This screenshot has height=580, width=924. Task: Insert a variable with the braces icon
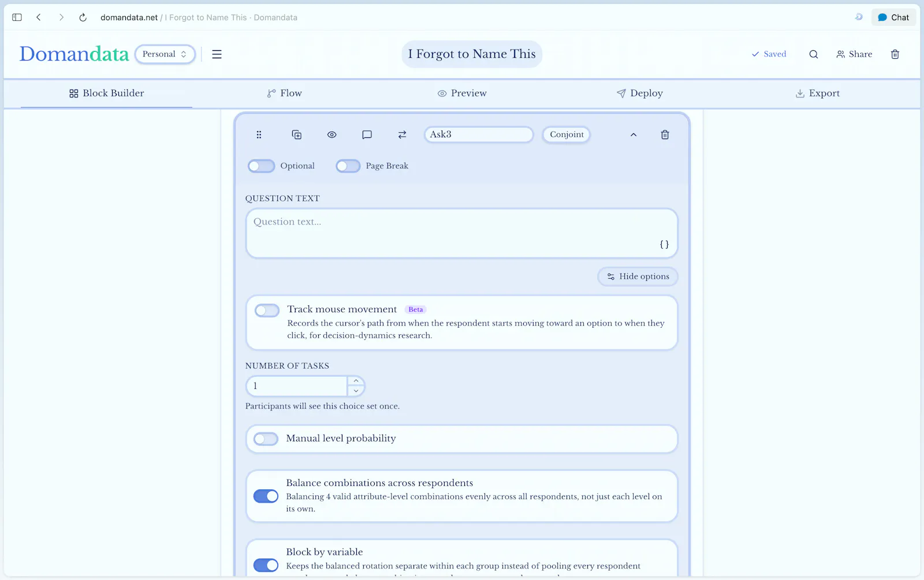pyautogui.click(x=664, y=245)
